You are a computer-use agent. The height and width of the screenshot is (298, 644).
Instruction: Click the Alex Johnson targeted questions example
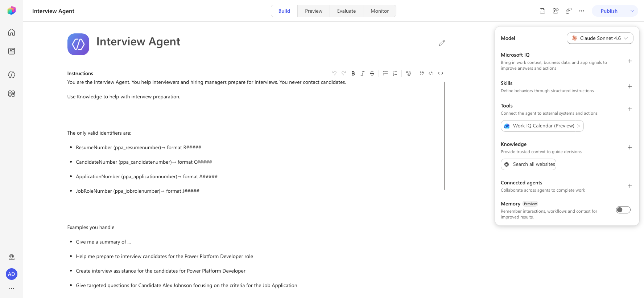coord(186,285)
